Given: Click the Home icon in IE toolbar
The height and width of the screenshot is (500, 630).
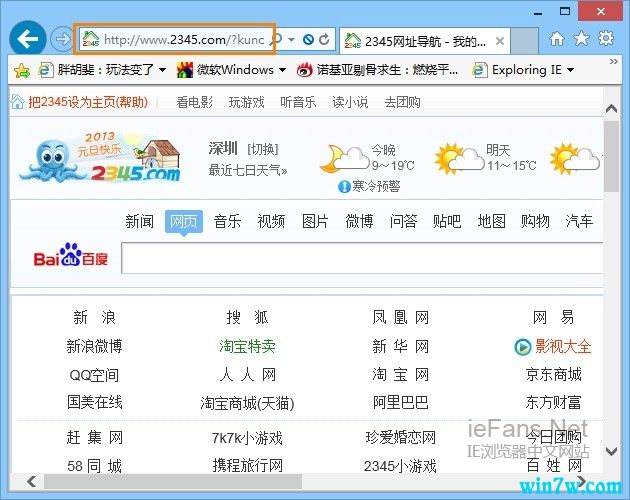Looking at the screenshot, I should (557, 39).
